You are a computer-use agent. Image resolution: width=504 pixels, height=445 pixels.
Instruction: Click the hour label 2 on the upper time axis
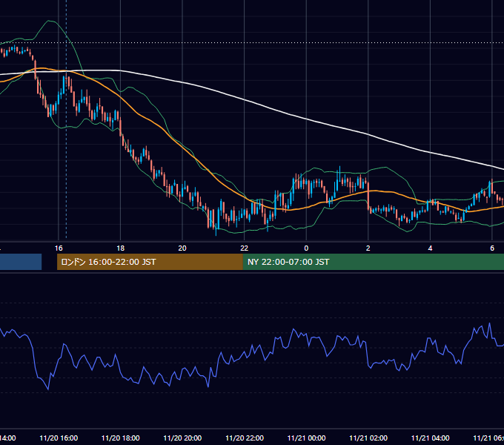pos(368,248)
